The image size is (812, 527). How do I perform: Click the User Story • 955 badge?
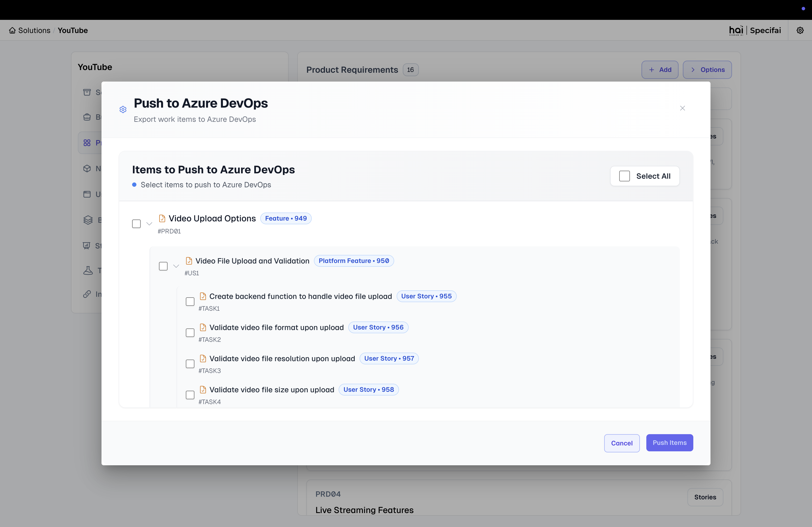426,296
